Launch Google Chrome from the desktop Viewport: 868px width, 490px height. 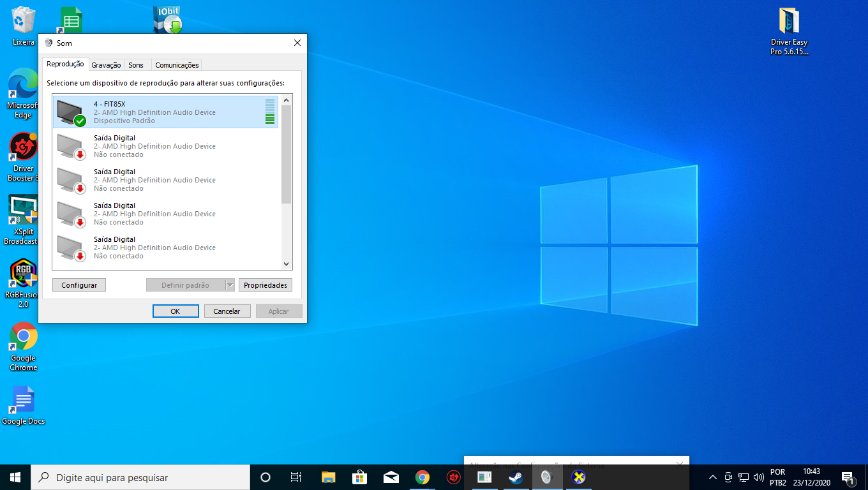pyautogui.click(x=24, y=346)
